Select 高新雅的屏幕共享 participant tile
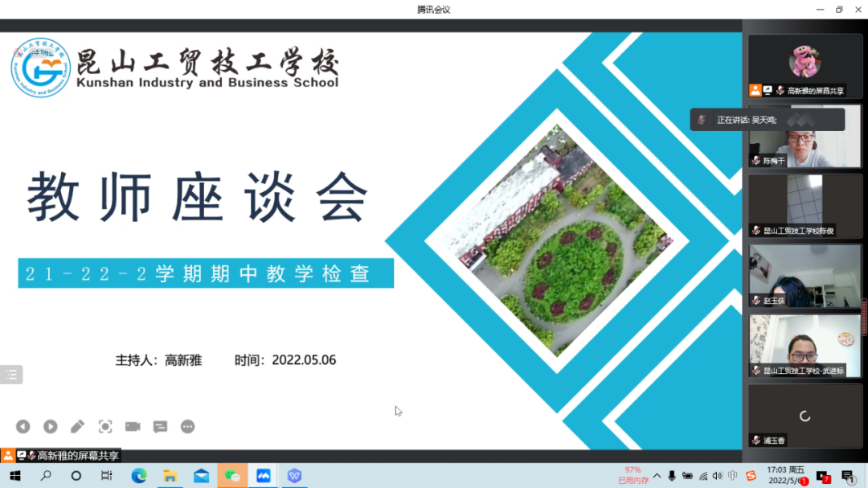The height and width of the screenshot is (488, 868). pyautogui.click(x=805, y=66)
